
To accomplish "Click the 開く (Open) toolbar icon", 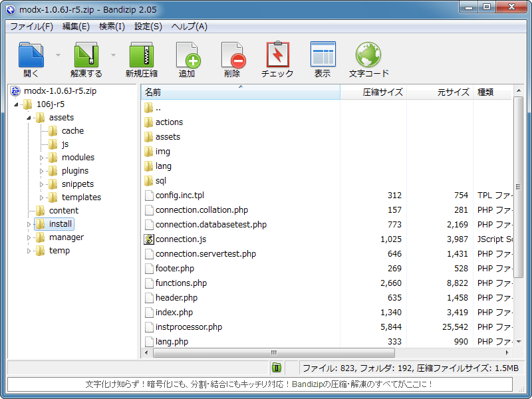I will [31, 55].
